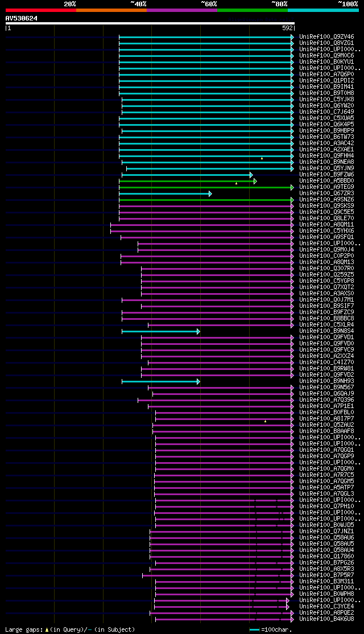
Task: Select the UniRef100_Q7PH10 label
Action: point(327,506)
